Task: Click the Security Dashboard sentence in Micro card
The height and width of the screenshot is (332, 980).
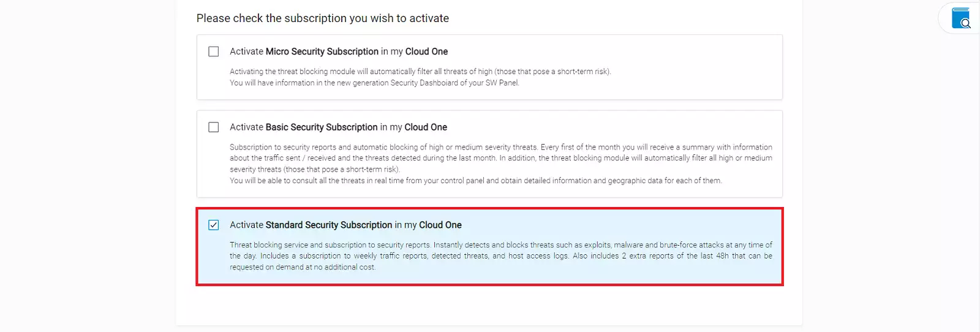Action: pyautogui.click(x=374, y=83)
